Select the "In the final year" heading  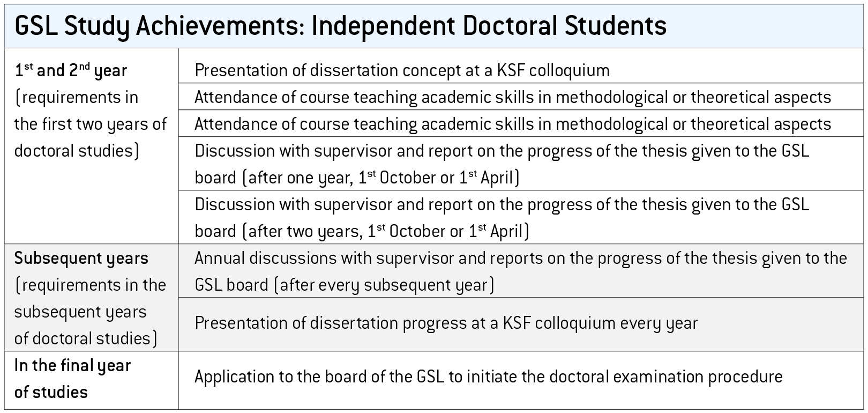tap(72, 365)
